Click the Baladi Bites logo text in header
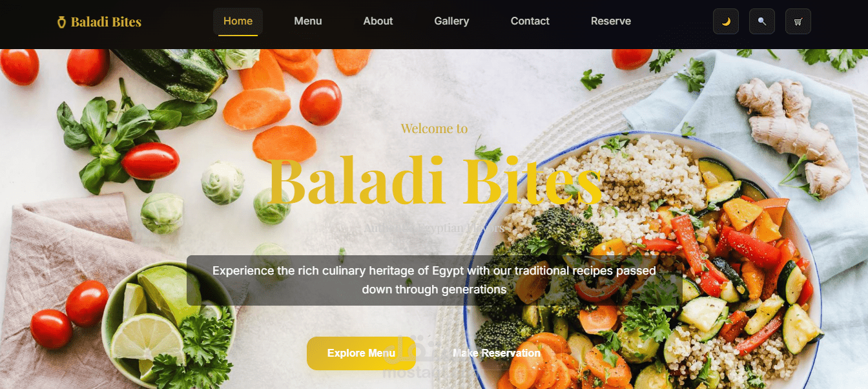The height and width of the screenshot is (389, 868). 106,22
